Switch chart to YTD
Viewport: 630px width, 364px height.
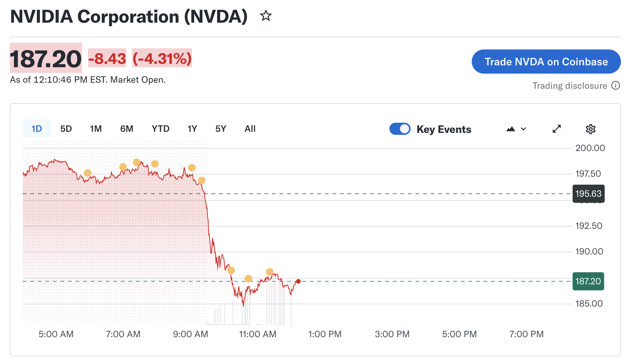click(x=161, y=129)
